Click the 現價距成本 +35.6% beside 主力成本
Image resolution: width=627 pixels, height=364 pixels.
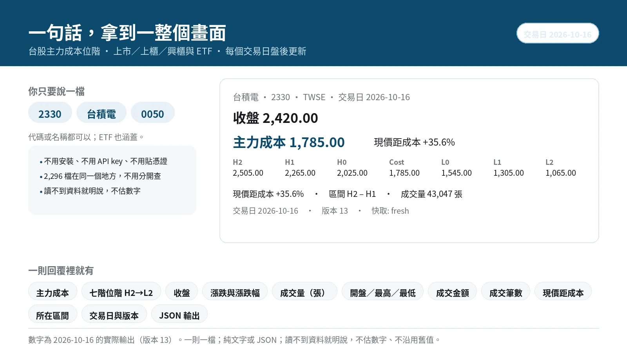pos(415,142)
